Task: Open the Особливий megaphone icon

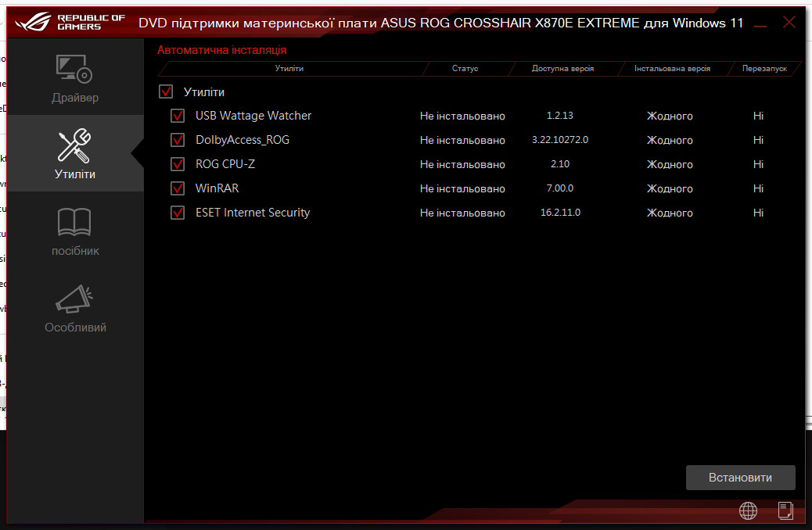Action: tap(74, 299)
